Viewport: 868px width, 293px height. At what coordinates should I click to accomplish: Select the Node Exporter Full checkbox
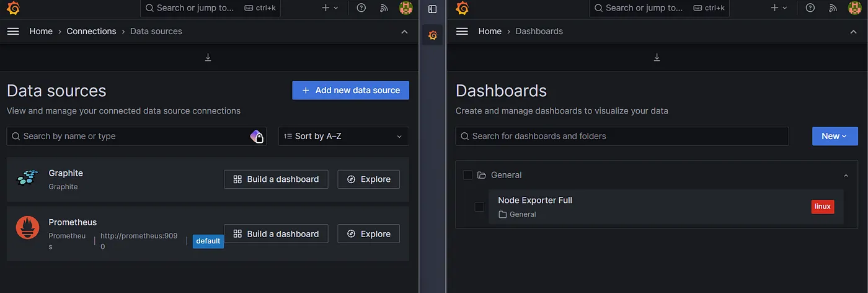point(479,207)
